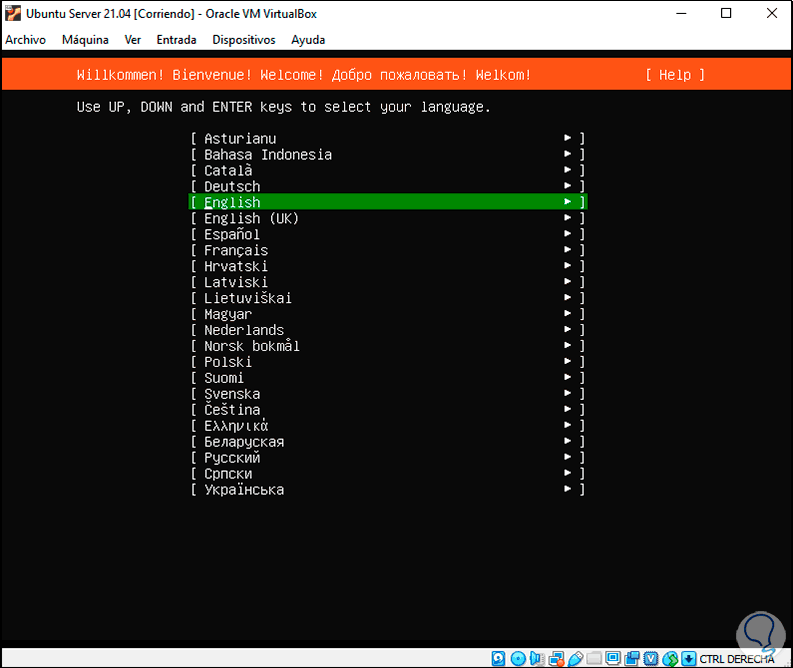The height and width of the screenshot is (668, 793).
Task: Select the Lietuviškai language entry
Action: [388, 298]
